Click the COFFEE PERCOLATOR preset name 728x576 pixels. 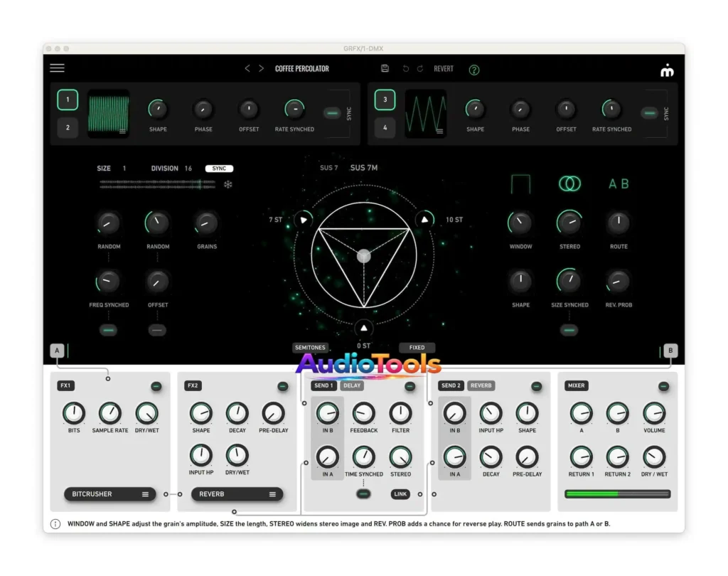[301, 68]
